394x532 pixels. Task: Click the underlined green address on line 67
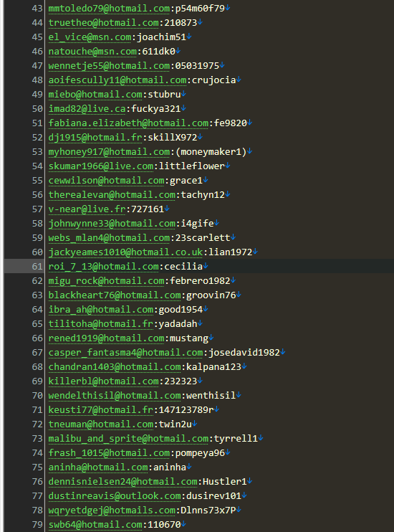[125, 353]
